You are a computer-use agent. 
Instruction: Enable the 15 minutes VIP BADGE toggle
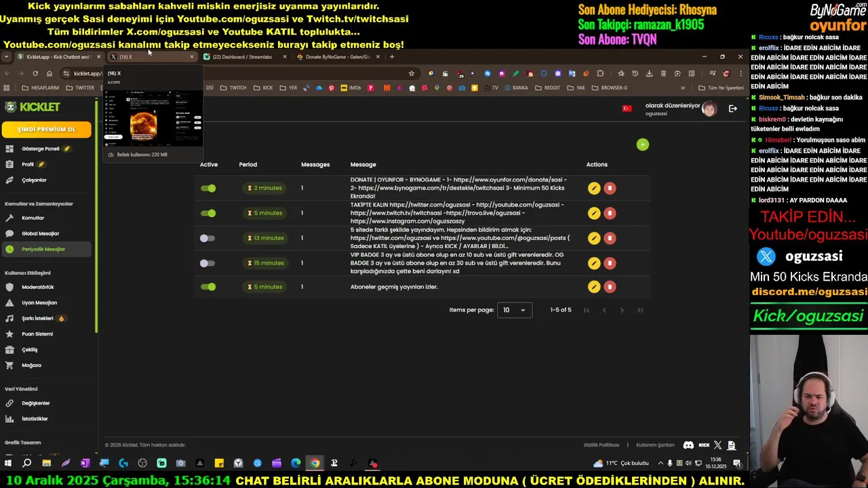tap(208, 263)
